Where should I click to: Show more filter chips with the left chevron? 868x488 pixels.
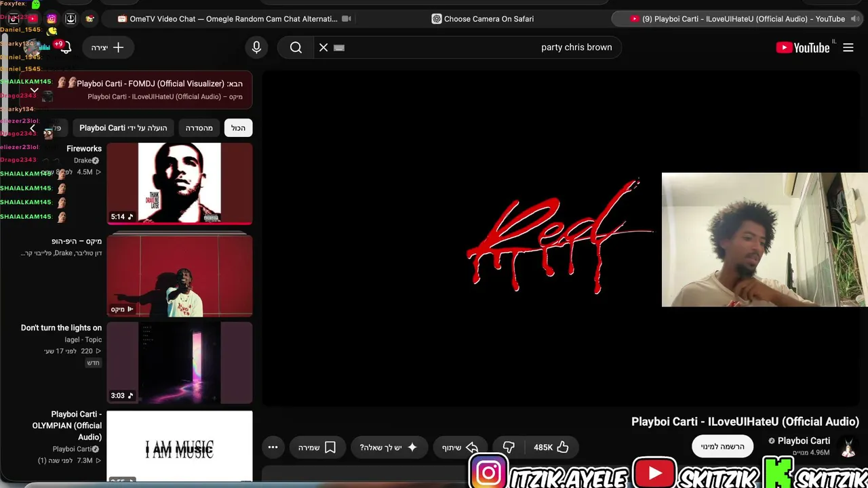[33, 128]
